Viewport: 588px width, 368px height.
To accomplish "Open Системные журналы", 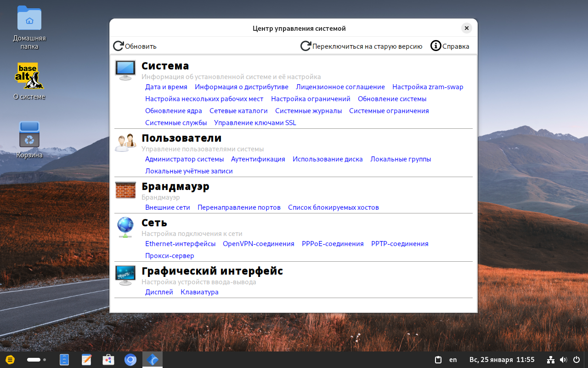I will (308, 110).
